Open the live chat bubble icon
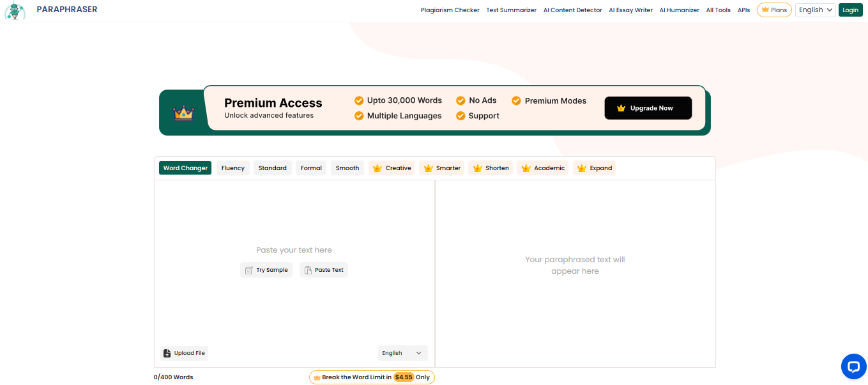This screenshot has height=385, width=868. pyautogui.click(x=853, y=366)
